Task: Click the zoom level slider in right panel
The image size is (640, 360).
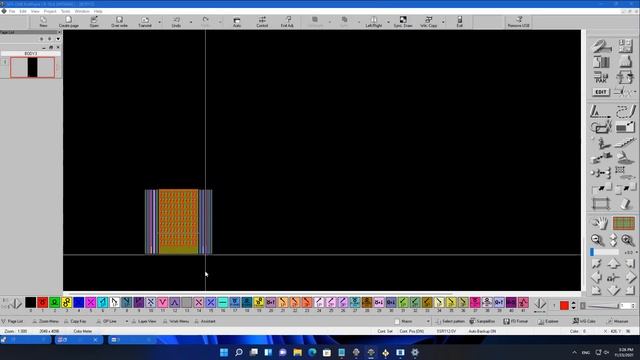Action: pyautogui.click(x=604, y=253)
